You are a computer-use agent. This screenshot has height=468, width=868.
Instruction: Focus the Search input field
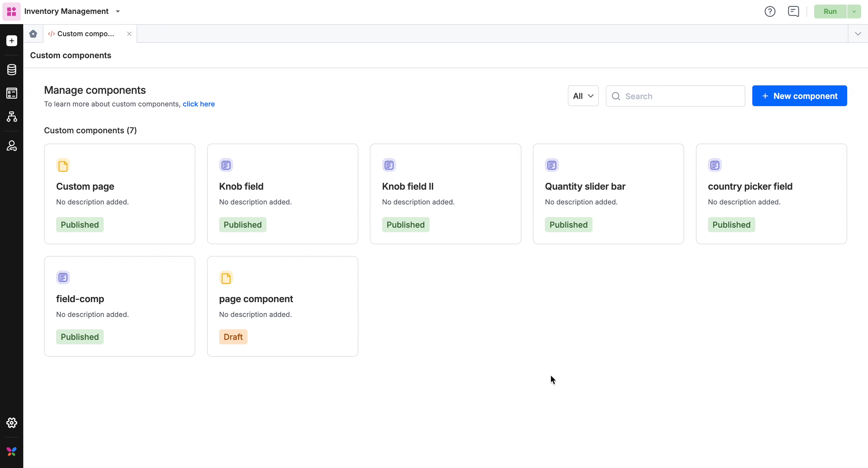click(x=675, y=96)
